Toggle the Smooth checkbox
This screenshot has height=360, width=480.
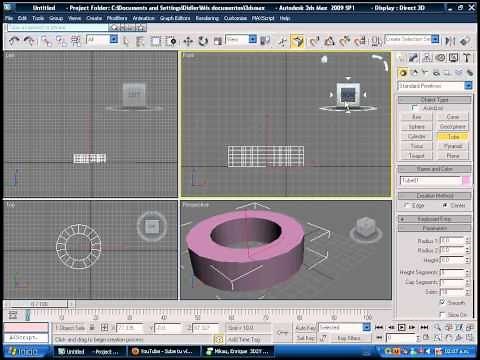(x=442, y=302)
